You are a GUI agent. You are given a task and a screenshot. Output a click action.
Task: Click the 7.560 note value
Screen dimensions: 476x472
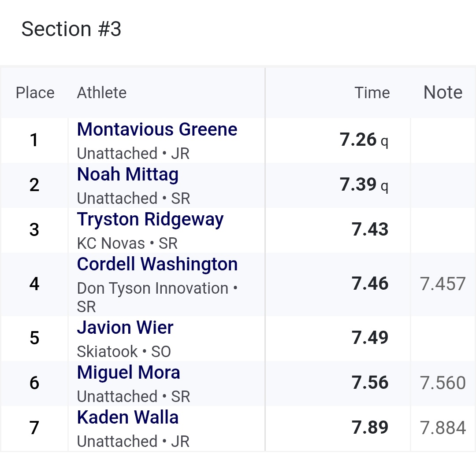pyautogui.click(x=443, y=383)
